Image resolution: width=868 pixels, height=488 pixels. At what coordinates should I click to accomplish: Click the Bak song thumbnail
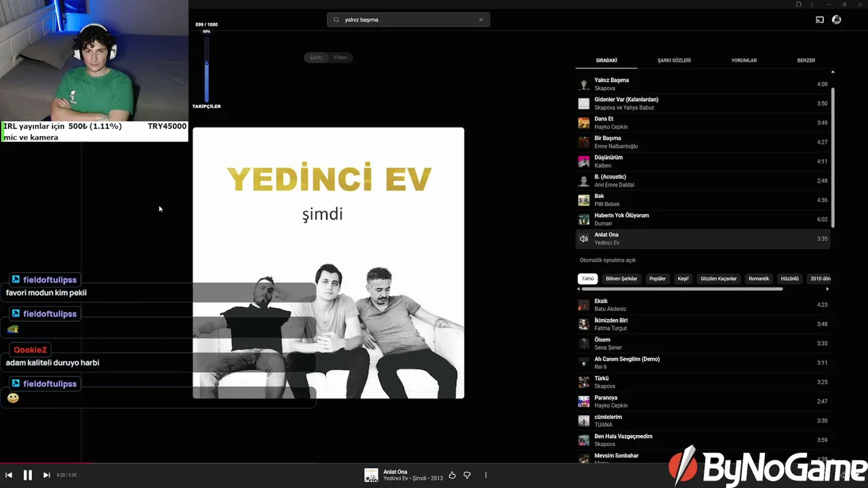[x=584, y=200]
